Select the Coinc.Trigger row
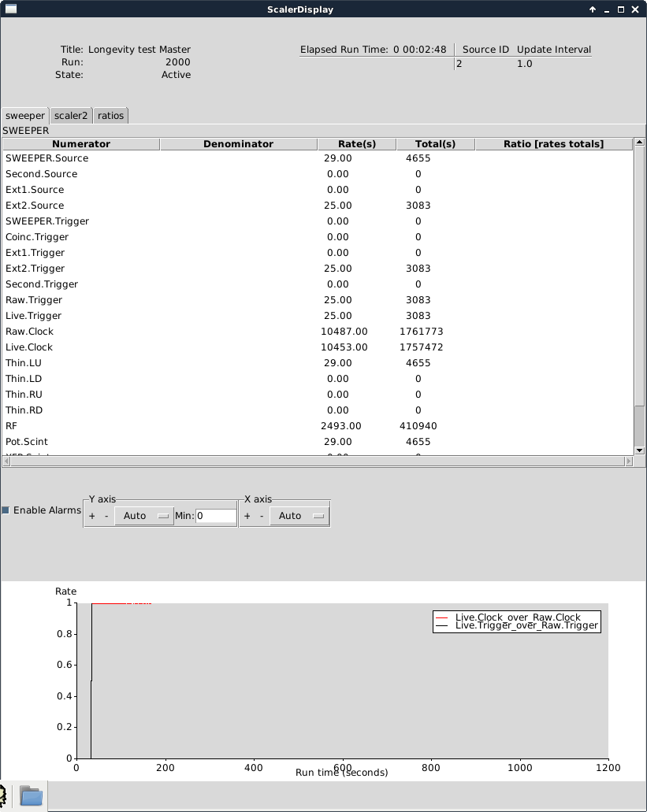The height and width of the screenshot is (812, 647). click(x=318, y=236)
